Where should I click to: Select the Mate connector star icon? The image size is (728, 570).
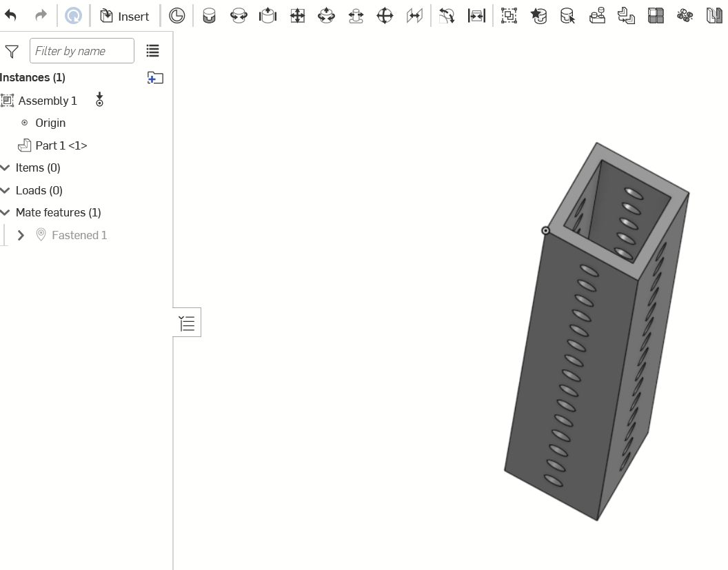click(538, 16)
